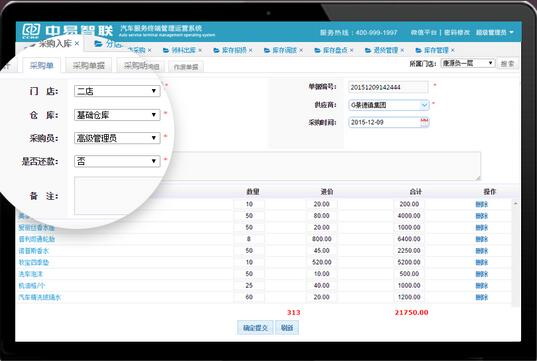This screenshot has width=537, height=361.
Task: Close the 领料出库 tab
Action: [x=200, y=50]
